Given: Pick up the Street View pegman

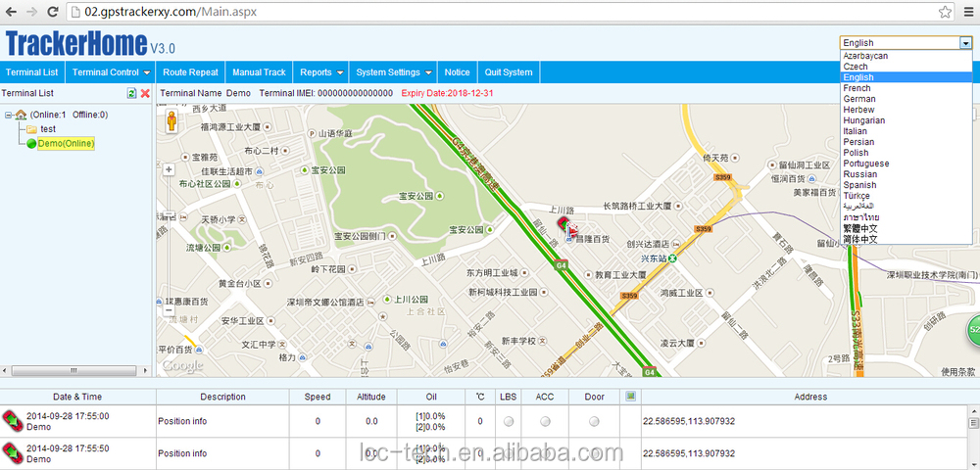Looking at the screenshot, I should pos(171,119).
